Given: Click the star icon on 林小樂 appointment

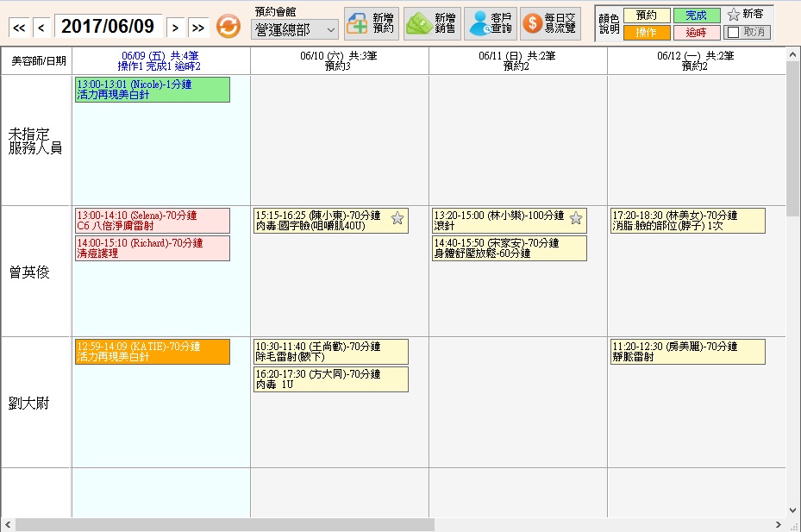Looking at the screenshot, I should click(576, 218).
